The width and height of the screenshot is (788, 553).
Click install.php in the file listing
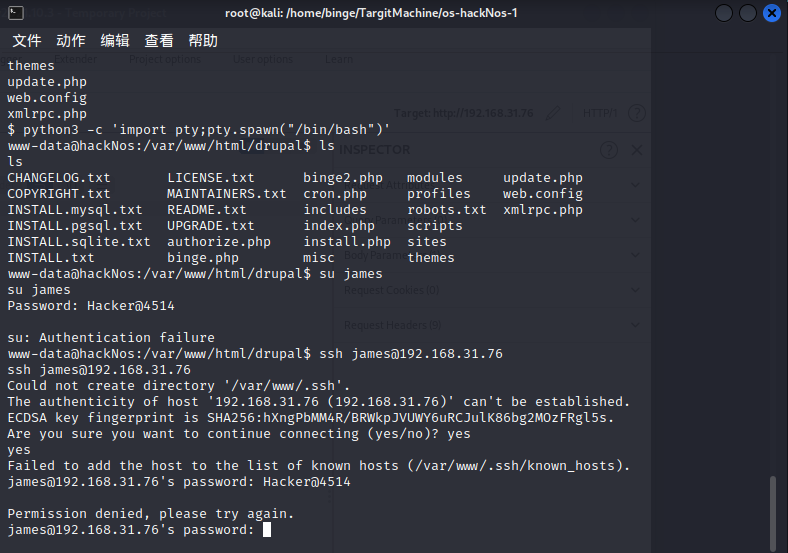click(x=347, y=242)
